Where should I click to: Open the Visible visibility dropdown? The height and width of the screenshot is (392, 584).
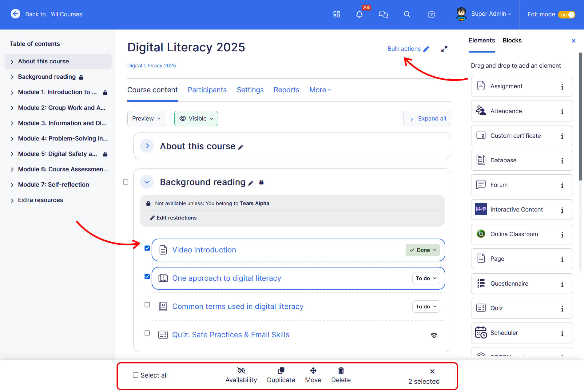[196, 118]
